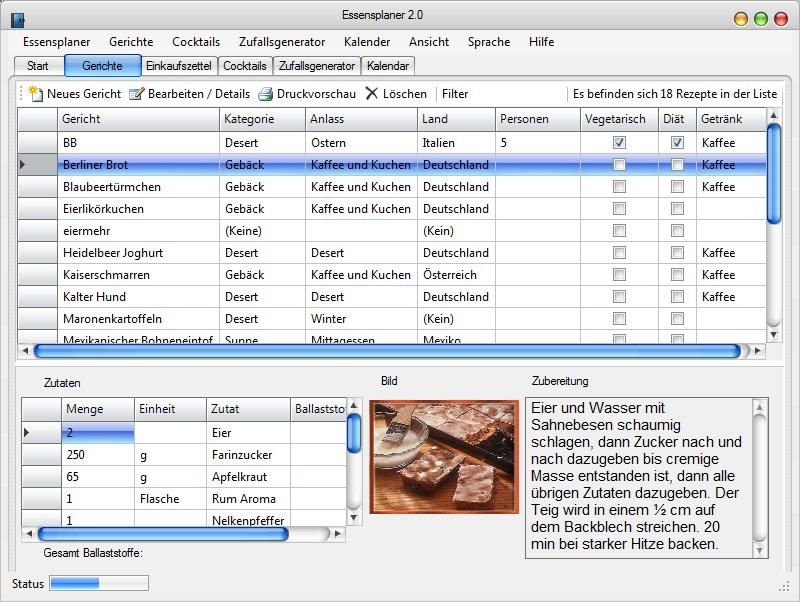Viewport: 800px width, 602px height.
Task: Switch to the Zufallsgenerator tab
Action: click(x=316, y=66)
